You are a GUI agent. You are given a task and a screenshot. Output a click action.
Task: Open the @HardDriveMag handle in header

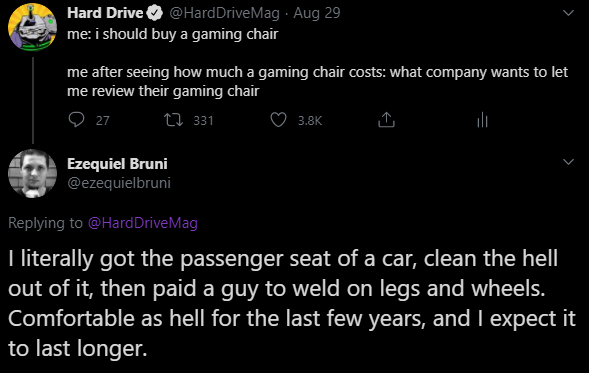click(224, 13)
